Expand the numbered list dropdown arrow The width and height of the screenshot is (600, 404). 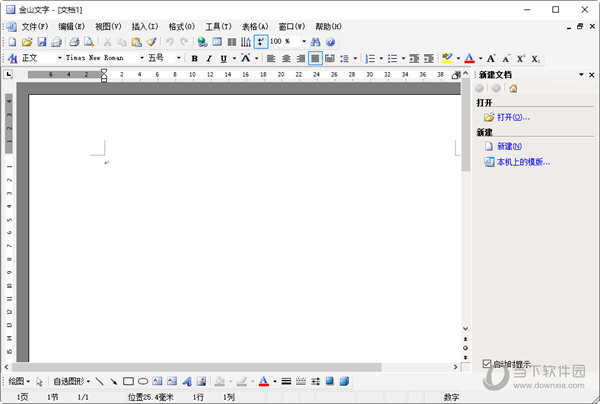pos(381,59)
